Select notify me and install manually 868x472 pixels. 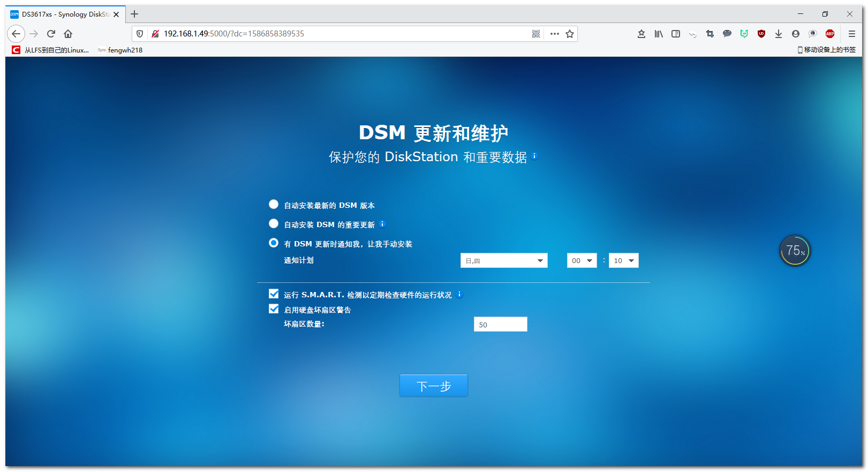coord(274,243)
